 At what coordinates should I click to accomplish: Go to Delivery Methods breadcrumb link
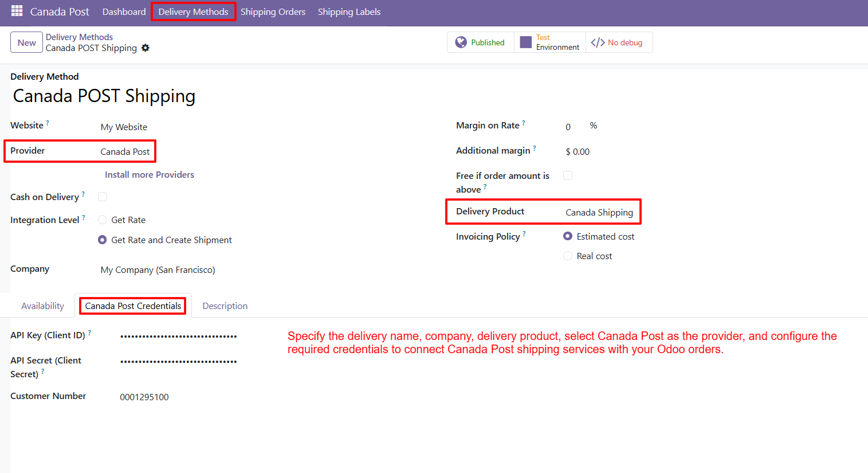click(79, 37)
